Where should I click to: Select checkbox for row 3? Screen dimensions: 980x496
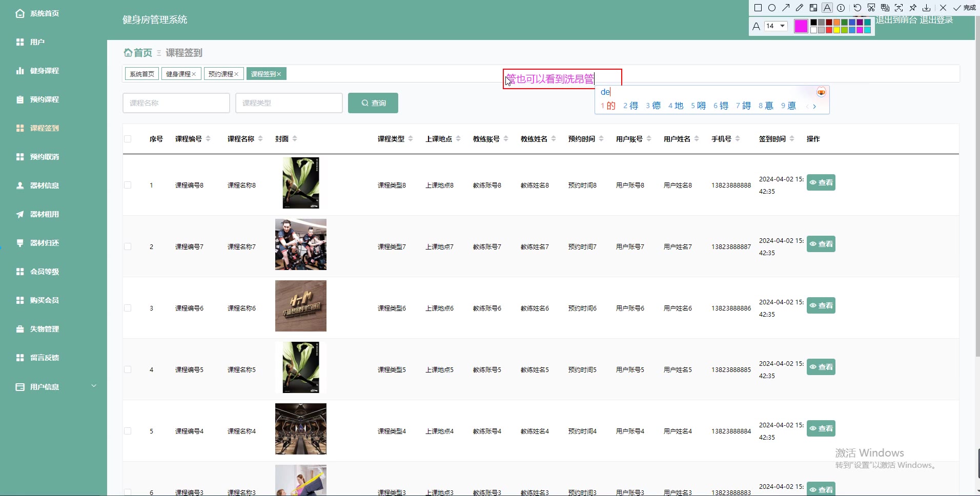[128, 308]
